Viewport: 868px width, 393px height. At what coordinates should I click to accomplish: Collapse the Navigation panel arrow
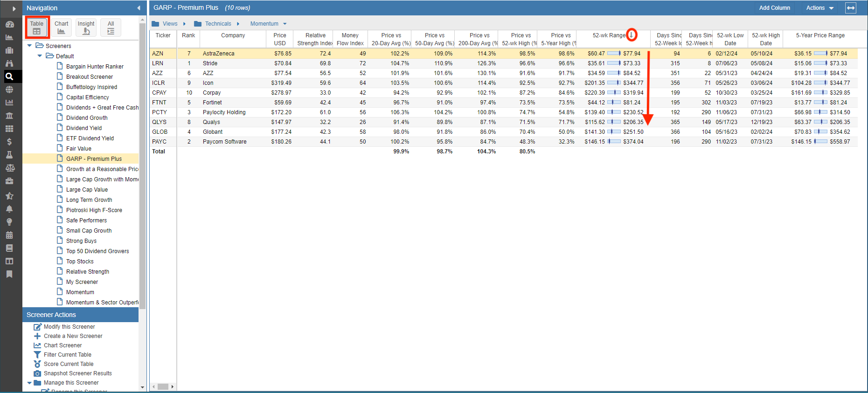pyautogui.click(x=139, y=8)
